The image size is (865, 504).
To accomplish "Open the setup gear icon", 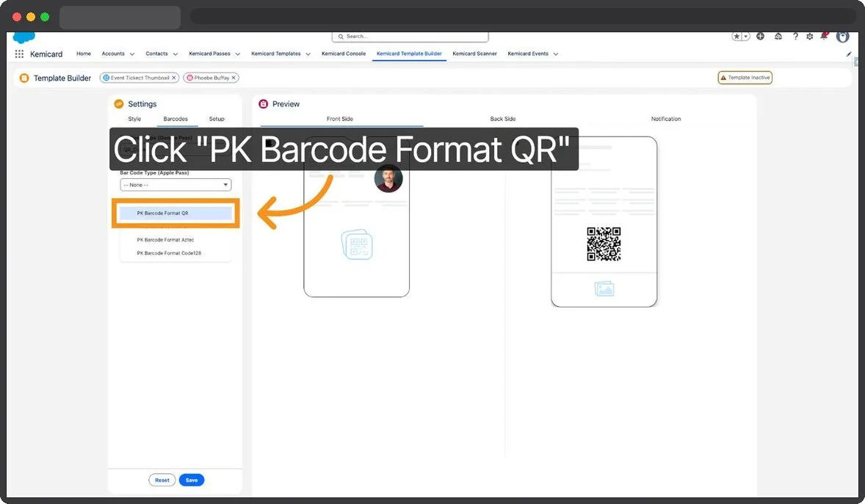I will [809, 37].
